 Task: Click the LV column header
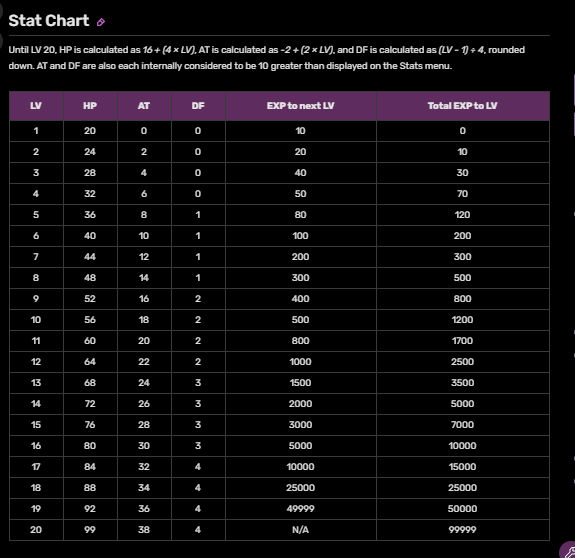click(36, 106)
